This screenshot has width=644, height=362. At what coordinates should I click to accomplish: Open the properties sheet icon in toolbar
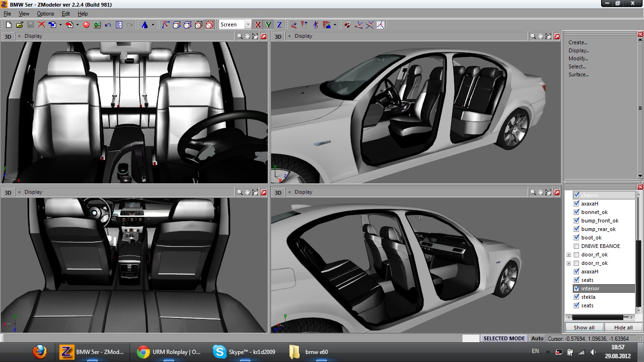click(119, 25)
